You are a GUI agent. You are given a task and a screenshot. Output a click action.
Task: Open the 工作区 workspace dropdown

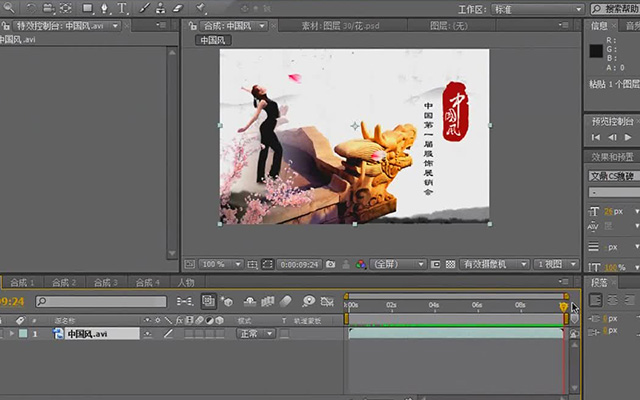coord(538,9)
